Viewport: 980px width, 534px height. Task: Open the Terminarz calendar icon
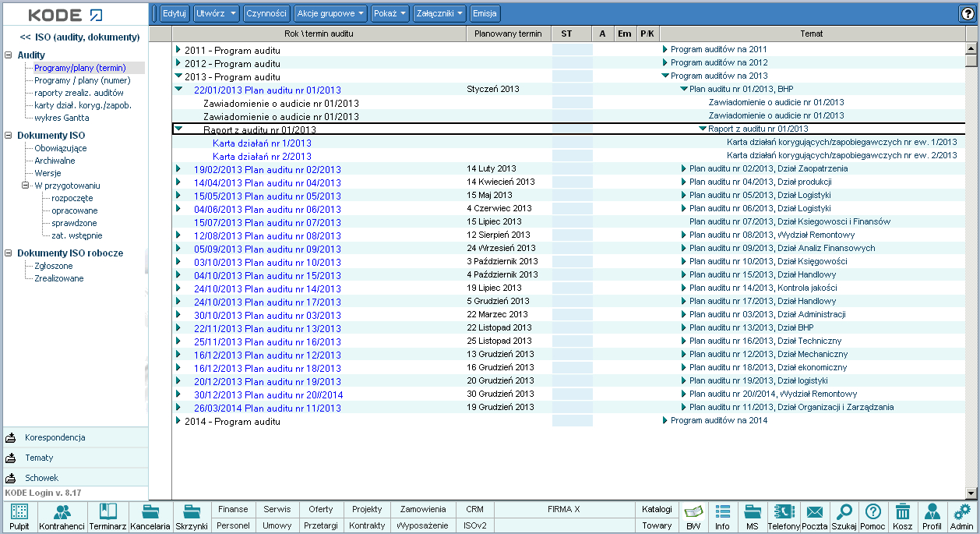tap(108, 517)
